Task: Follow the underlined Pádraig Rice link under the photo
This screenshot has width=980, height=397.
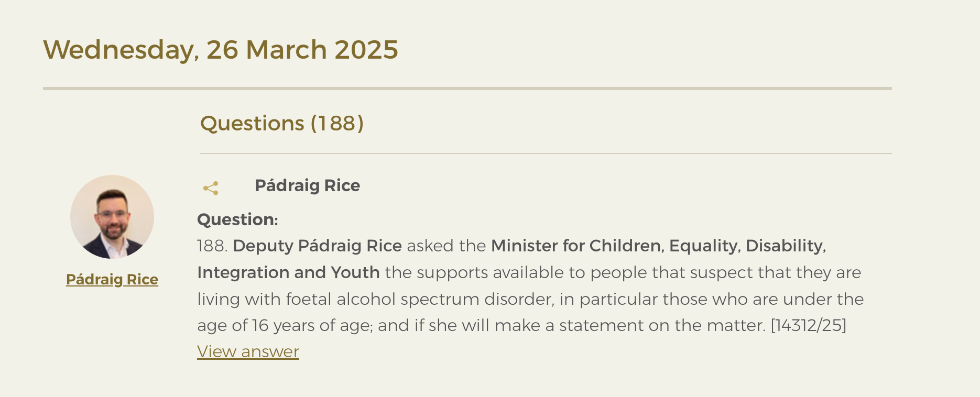Action: pyautogui.click(x=112, y=279)
